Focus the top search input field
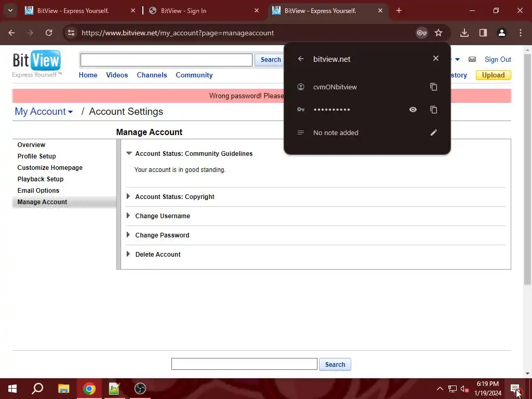This screenshot has width=532, height=399. 166,60
